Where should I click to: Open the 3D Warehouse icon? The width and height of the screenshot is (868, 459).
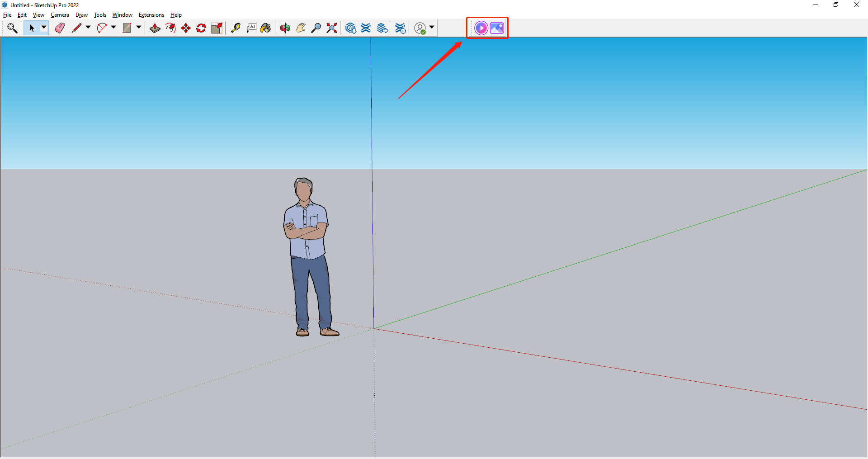350,28
